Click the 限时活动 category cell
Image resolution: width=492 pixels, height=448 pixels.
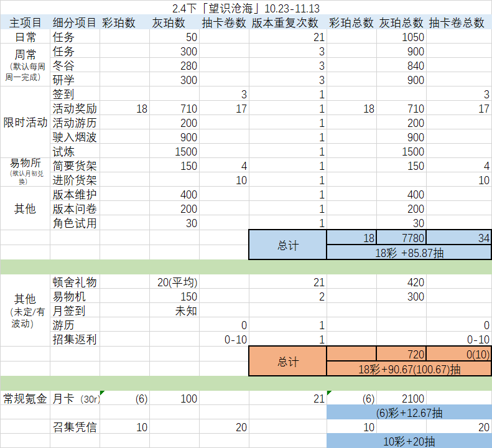25,123
